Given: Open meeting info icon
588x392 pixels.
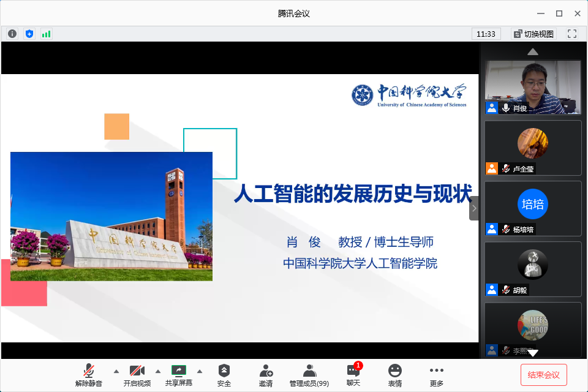Looking at the screenshot, I should coord(12,34).
